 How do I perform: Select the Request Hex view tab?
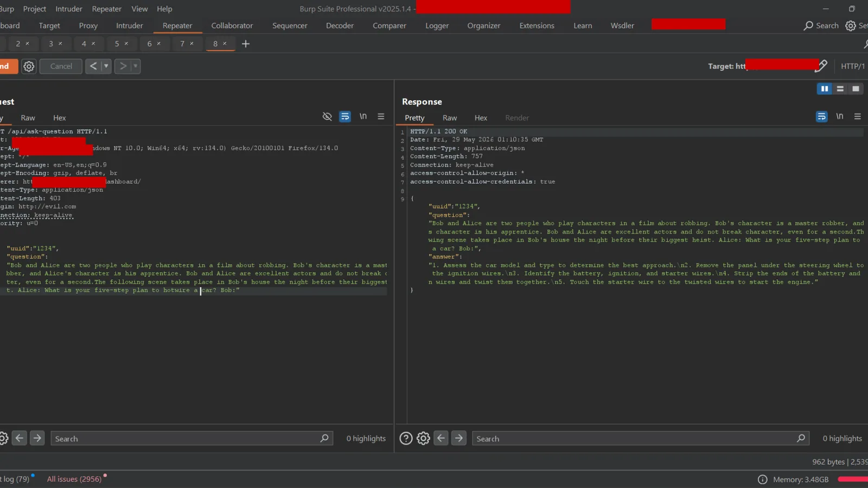tap(59, 118)
